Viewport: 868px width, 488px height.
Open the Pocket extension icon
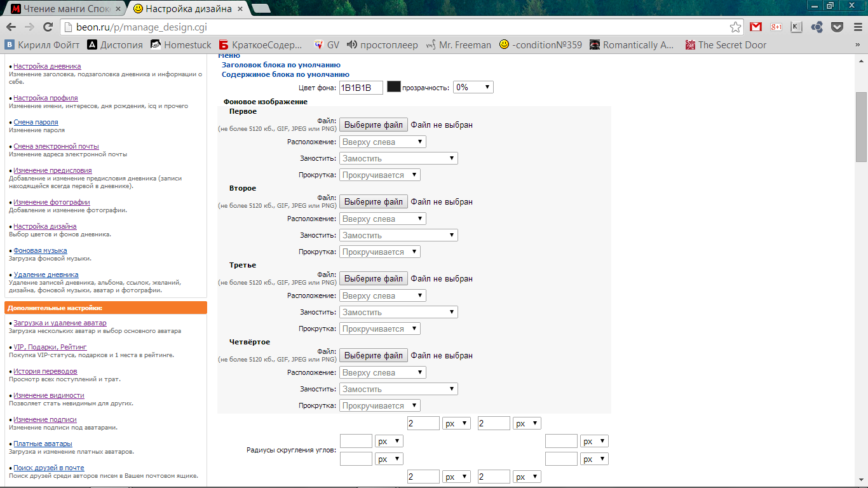pyautogui.click(x=837, y=27)
